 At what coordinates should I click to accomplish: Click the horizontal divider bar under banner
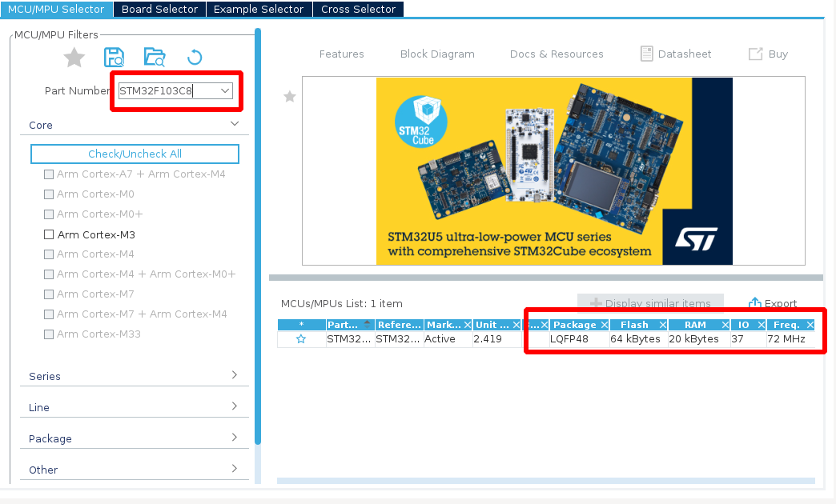(546, 278)
